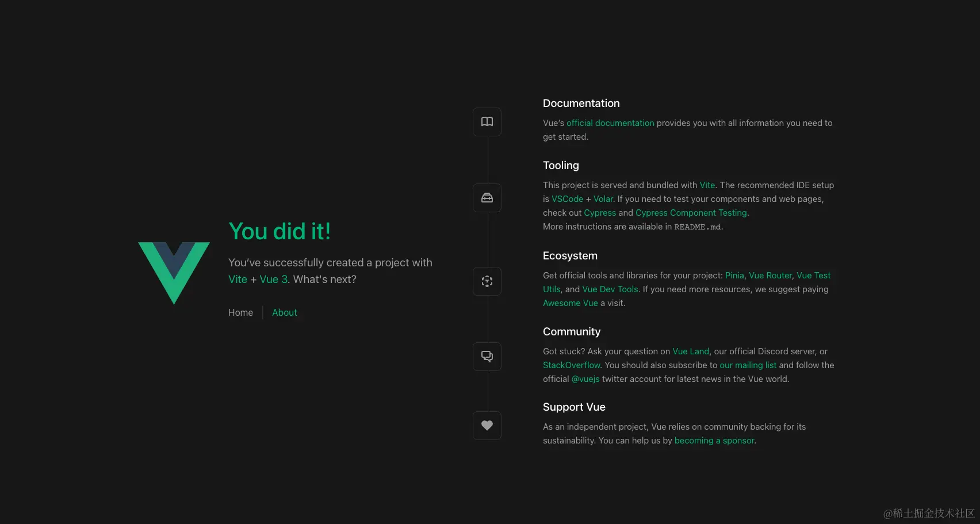The height and width of the screenshot is (524, 980).
Task: Click the Tooling toolbox icon
Action: tap(487, 198)
